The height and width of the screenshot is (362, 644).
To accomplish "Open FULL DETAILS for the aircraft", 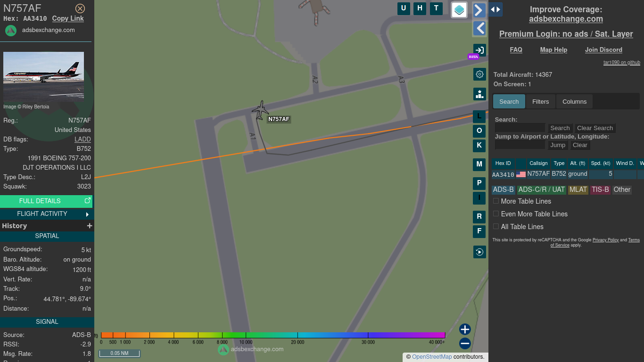I will tap(46, 201).
